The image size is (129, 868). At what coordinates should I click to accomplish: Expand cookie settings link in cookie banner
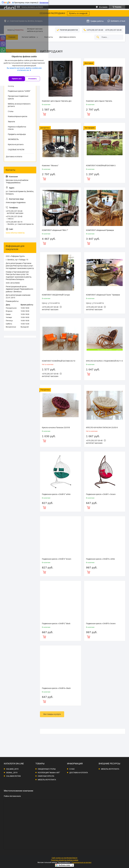(24, 69)
